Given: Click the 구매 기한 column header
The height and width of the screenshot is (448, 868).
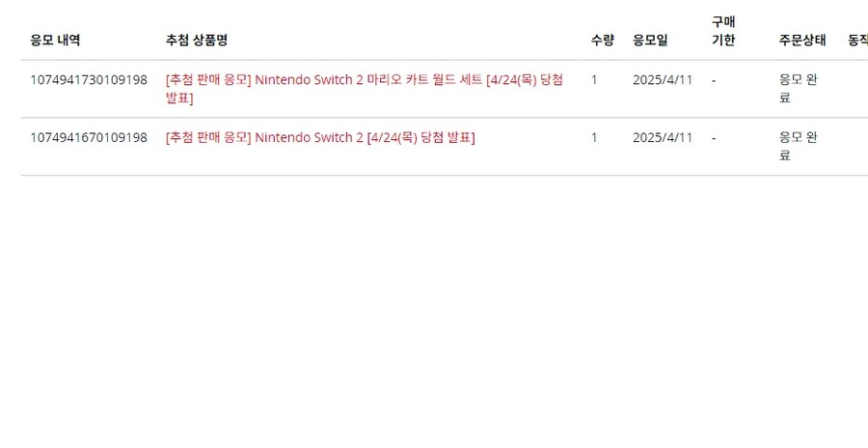Looking at the screenshot, I should click(723, 31).
